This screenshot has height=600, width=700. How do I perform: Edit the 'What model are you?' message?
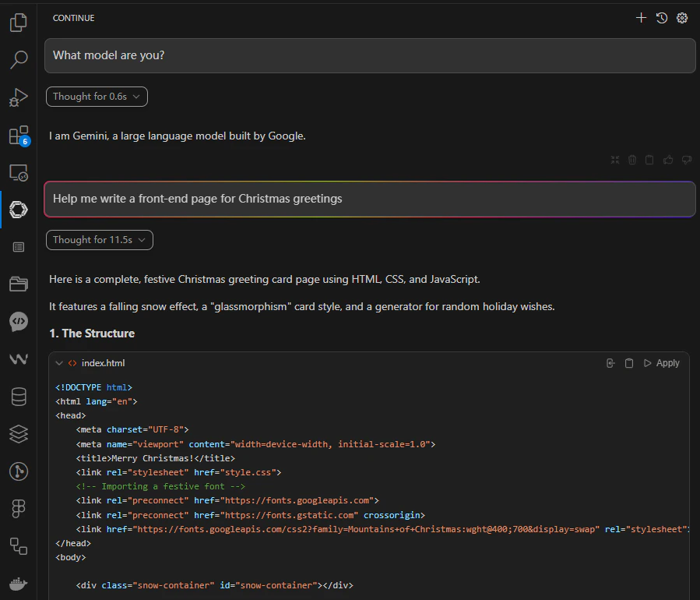click(x=370, y=55)
